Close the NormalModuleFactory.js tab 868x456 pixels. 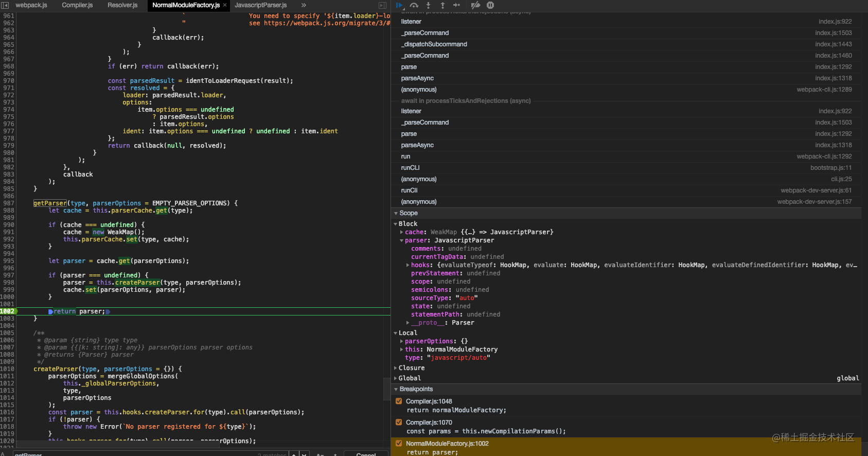tap(225, 5)
